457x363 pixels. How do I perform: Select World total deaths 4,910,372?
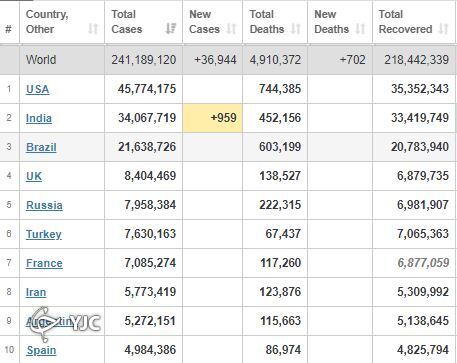pyautogui.click(x=275, y=60)
